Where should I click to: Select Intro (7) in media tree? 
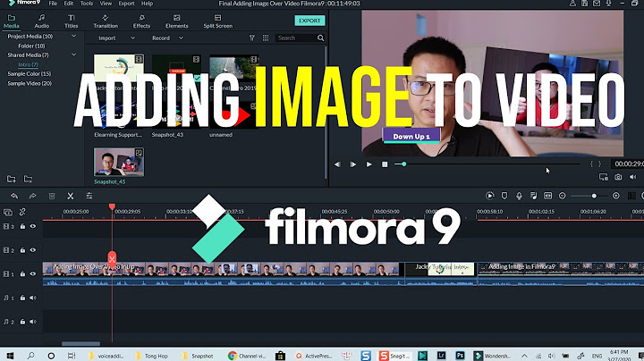click(28, 64)
